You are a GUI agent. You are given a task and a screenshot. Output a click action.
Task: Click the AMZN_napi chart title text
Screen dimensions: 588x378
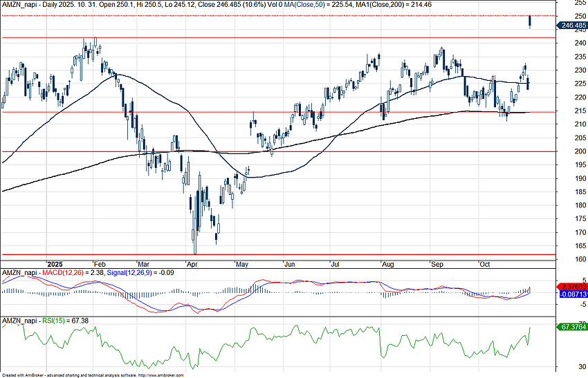click(19, 4)
